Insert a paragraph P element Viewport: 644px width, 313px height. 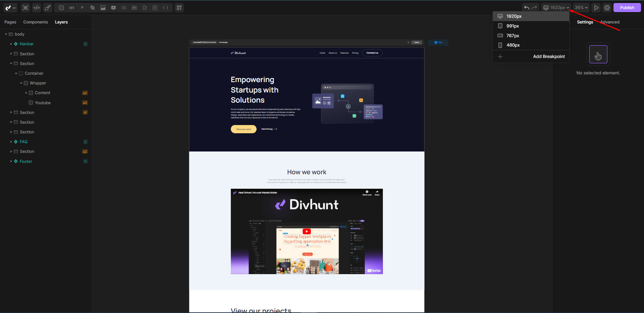[x=82, y=8]
